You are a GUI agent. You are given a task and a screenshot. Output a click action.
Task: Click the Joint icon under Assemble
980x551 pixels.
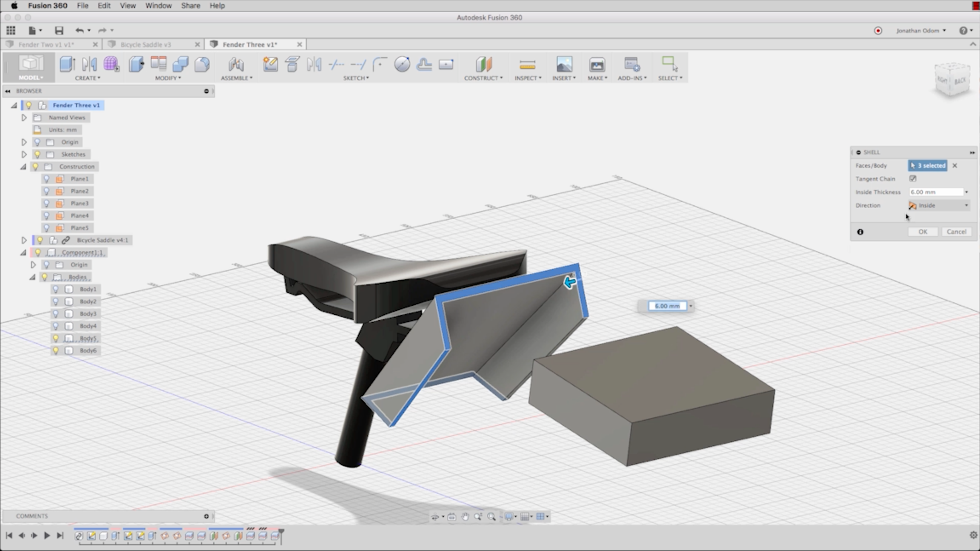pos(236,64)
